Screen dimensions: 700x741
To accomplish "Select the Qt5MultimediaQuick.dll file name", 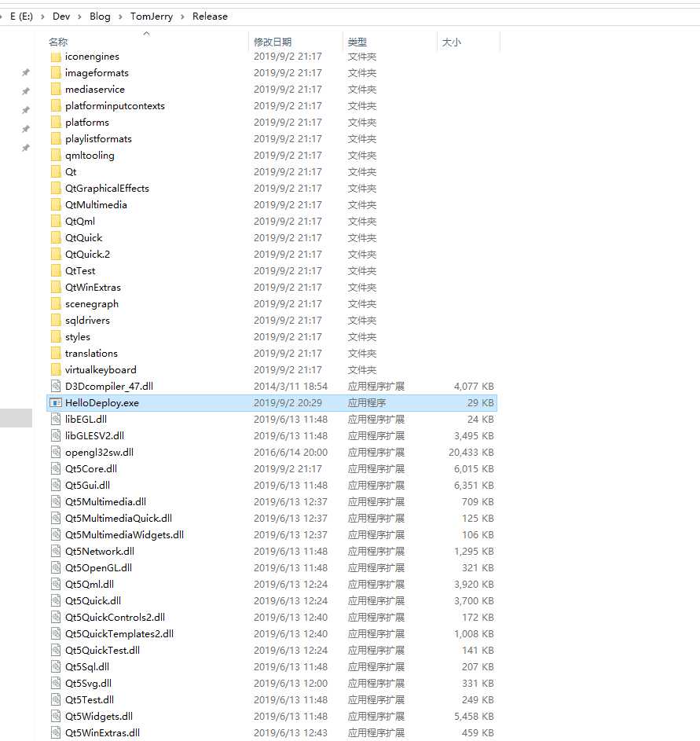I will 119,519.
